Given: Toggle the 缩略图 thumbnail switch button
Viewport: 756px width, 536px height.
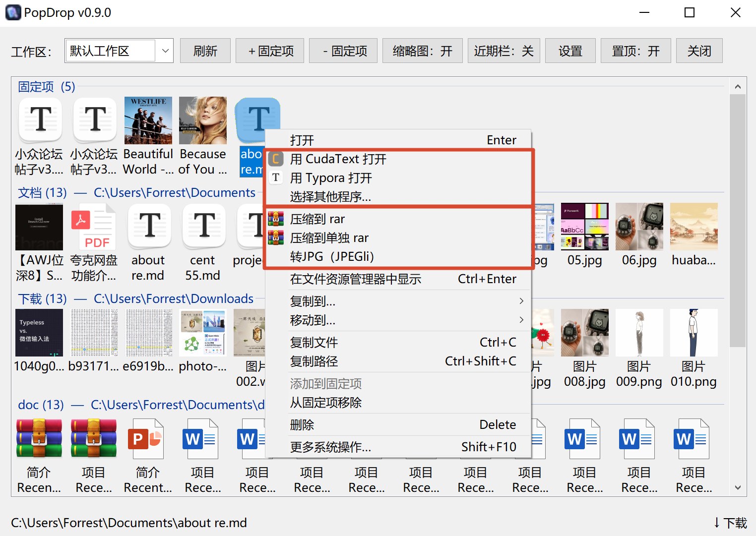Looking at the screenshot, I should (x=423, y=51).
